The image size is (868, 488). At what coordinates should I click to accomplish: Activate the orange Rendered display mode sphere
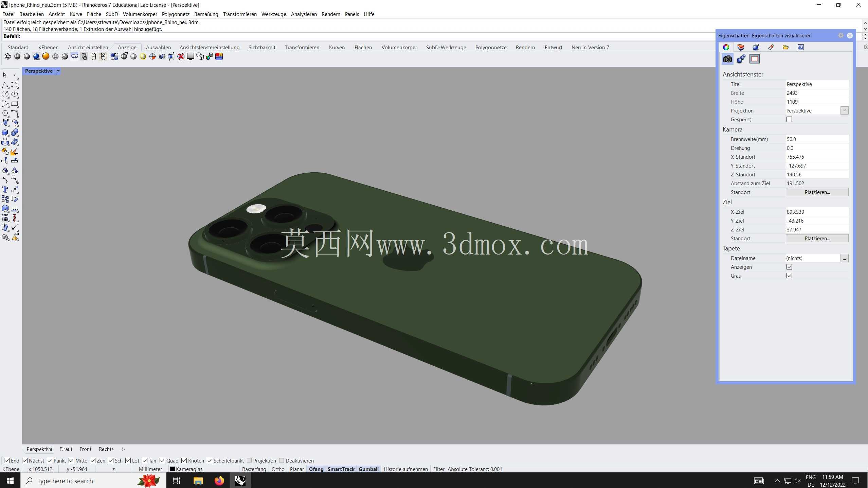coord(46,57)
